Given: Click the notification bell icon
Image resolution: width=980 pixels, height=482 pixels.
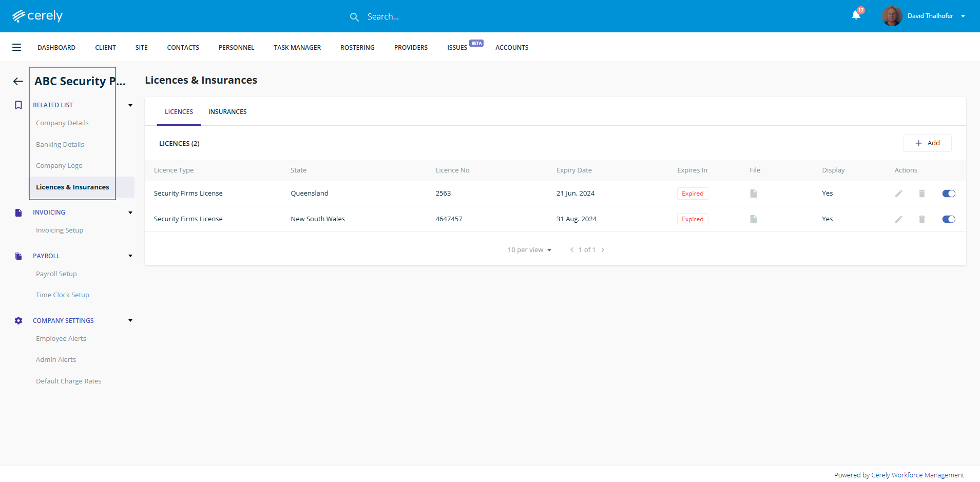Looking at the screenshot, I should pyautogui.click(x=856, y=15).
